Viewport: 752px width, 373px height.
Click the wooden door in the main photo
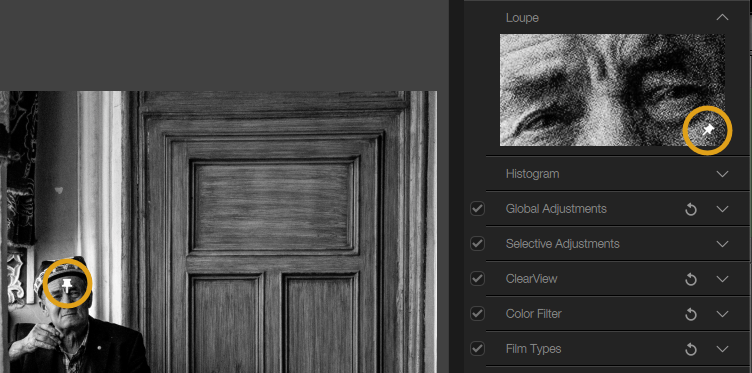pyautogui.click(x=276, y=233)
